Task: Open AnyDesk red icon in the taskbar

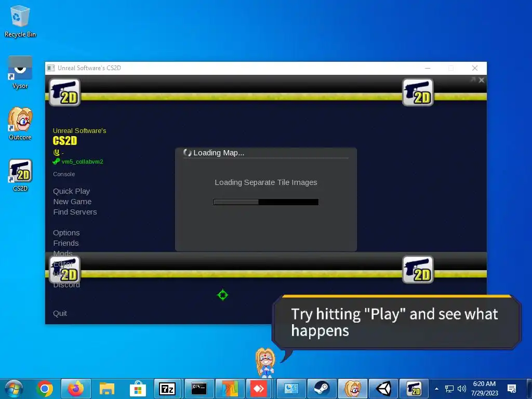Action: click(259, 389)
